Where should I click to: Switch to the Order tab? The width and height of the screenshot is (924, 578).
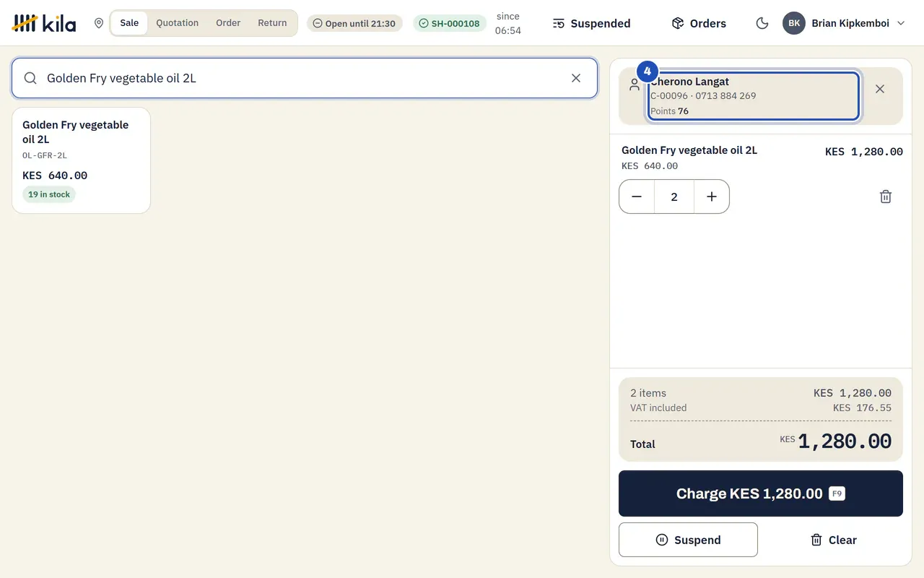click(x=228, y=23)
